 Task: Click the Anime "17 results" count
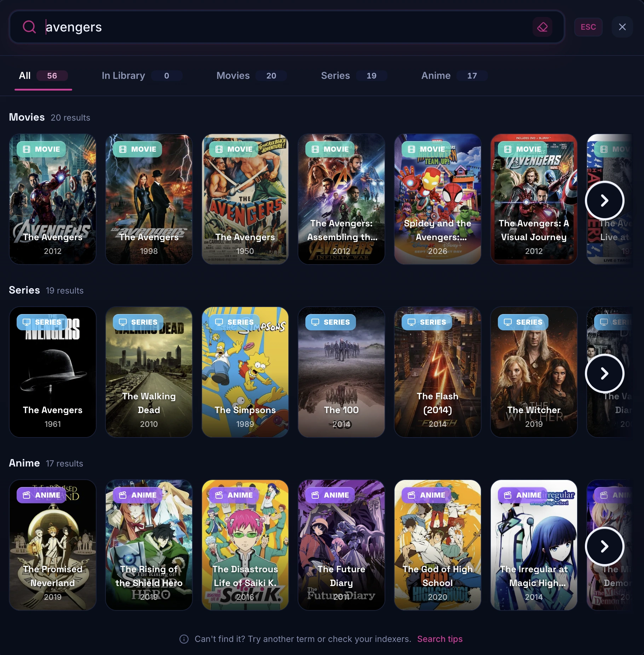[x=64, y=464]
